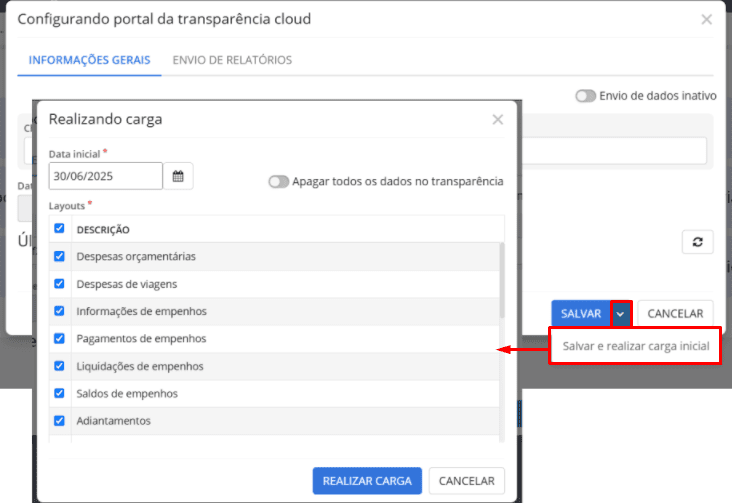Close the Realizando carga dialog
The height and width of the screenshot is (503, 732).
[x=497, y=120]
